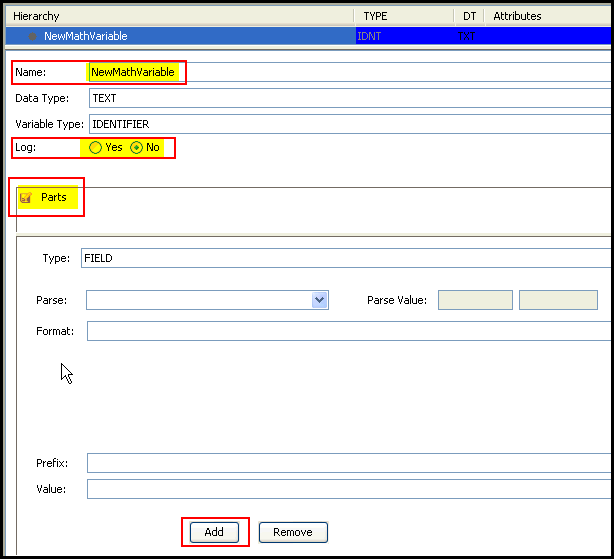Click the Value input field
614x559 pixels.
(349, 489)
